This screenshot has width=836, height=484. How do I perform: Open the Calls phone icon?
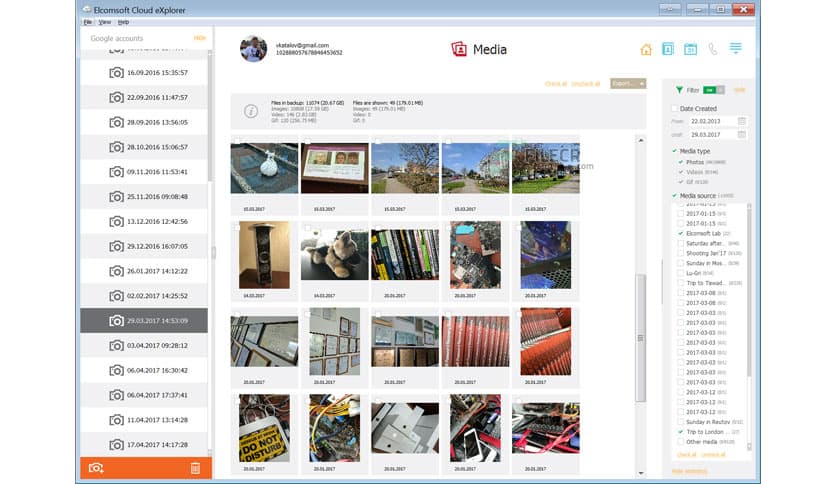(712, 49)
